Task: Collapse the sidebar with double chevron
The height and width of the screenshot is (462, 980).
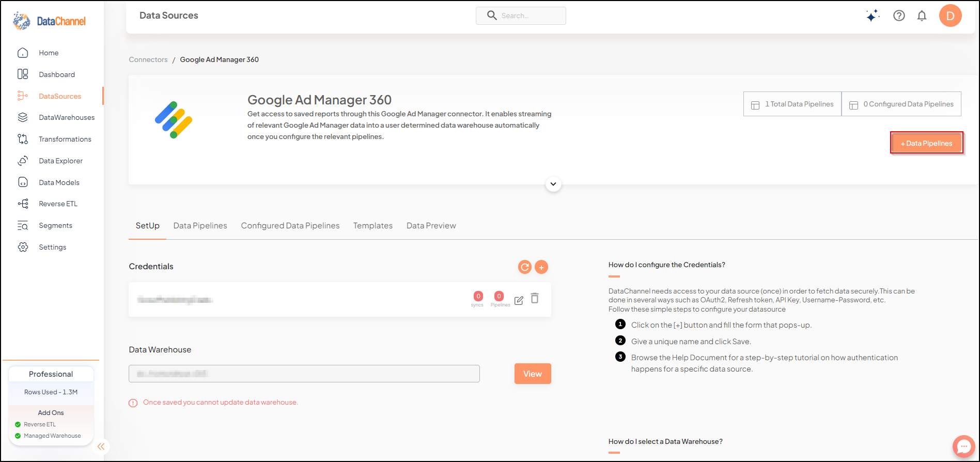Action: (x=101, y=446)
